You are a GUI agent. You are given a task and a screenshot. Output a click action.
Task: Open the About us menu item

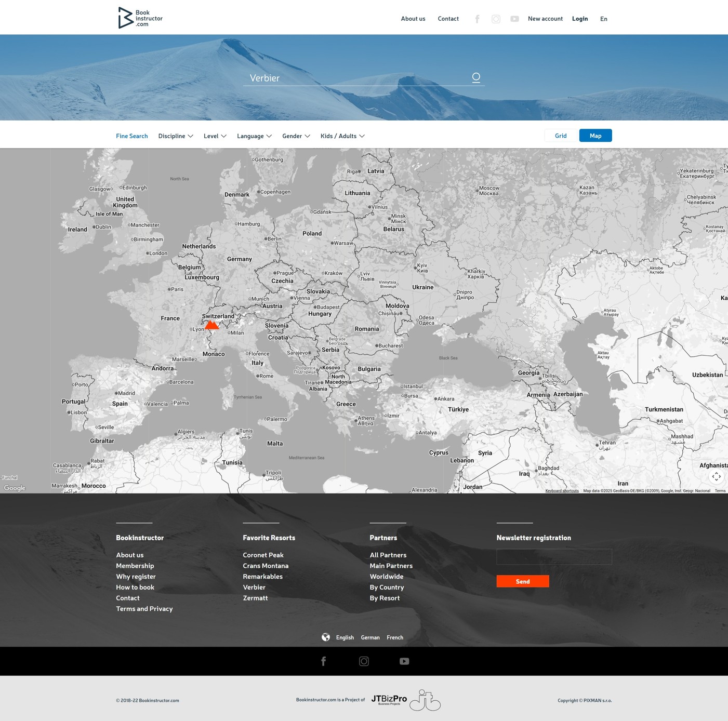click(x=413, y=19)
